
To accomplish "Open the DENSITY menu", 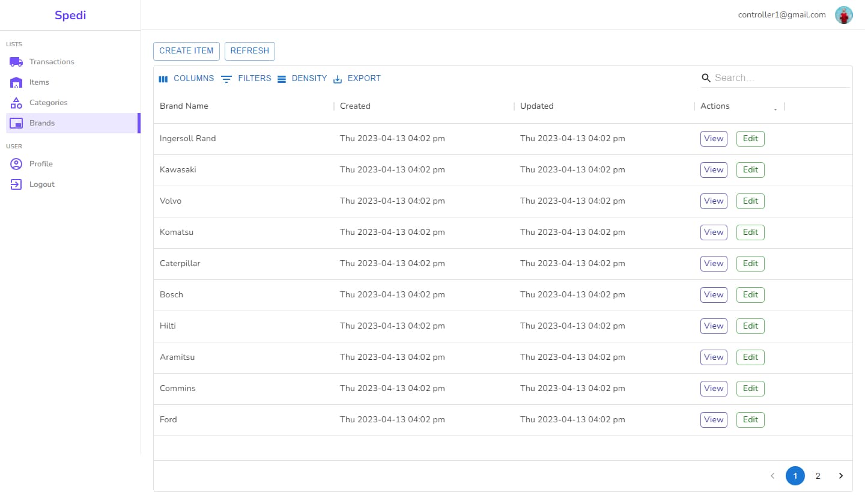I will coord(302,79).
